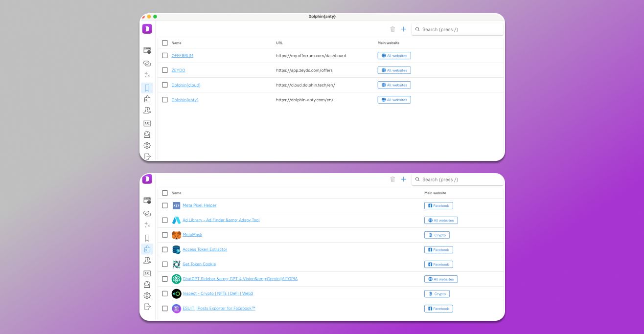Check the Dolphin{anty} bookmark row checkbox
The width and height of the screenshot is (644, 334).
pyautogui.click(x=165, y=100)
